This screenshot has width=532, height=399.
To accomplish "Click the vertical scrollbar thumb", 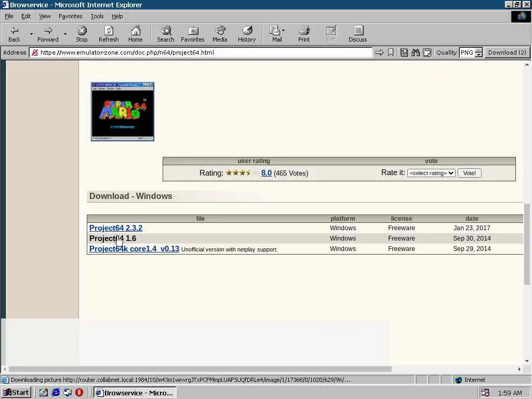I will (527, 244).
